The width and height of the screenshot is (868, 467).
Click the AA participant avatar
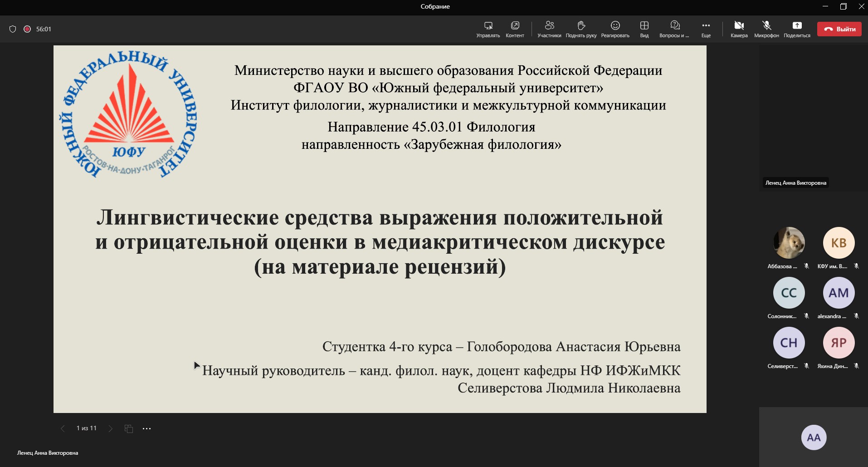[814, 438]
